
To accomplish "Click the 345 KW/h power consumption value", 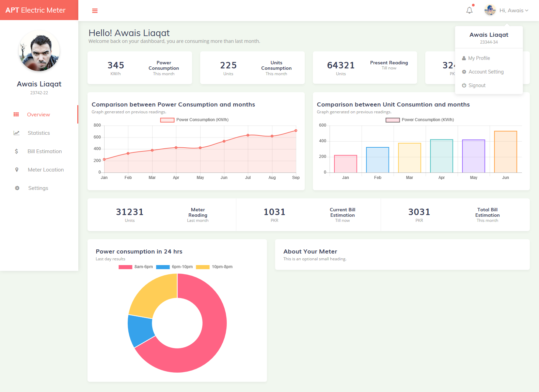I will 116,65.
